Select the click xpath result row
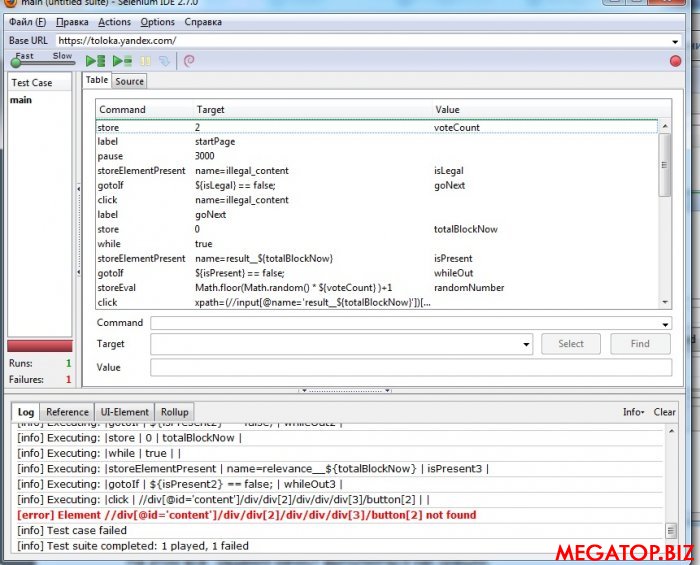This screenshot has height=565, width=700. pyautogui.click(x=377, y=302)
